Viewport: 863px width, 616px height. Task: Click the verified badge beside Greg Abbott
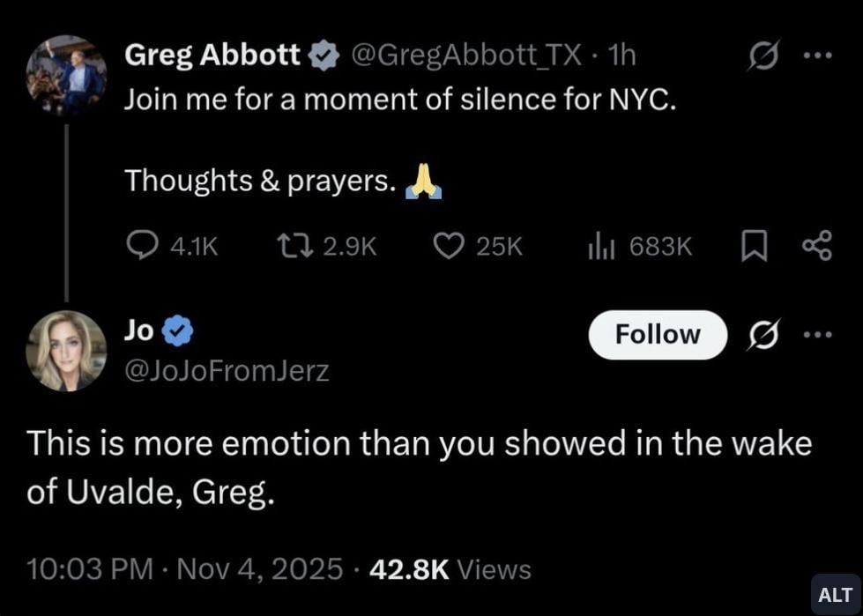tap(325, 56)
